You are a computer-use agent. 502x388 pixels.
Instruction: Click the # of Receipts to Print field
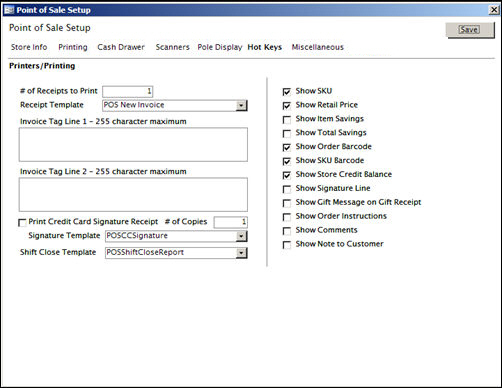[128, 91]
